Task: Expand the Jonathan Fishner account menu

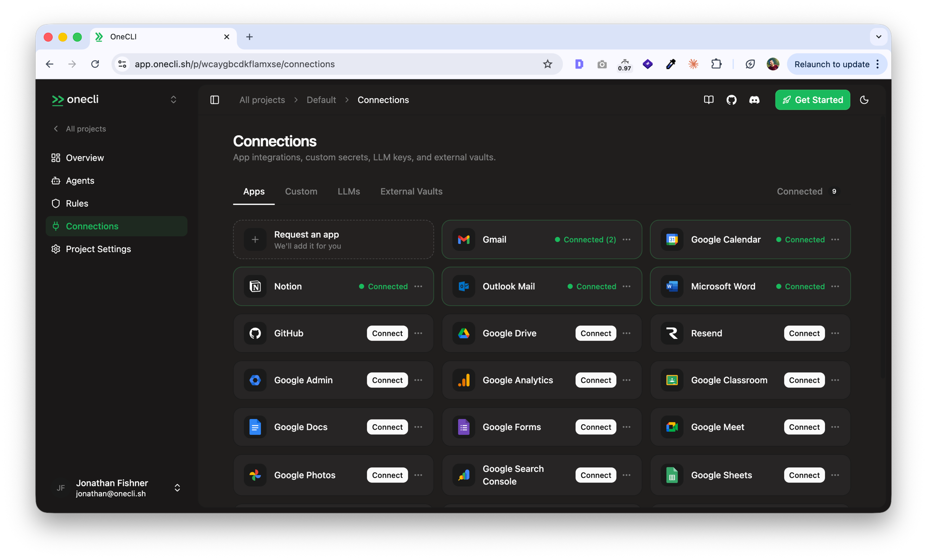Action: point(177,488)
